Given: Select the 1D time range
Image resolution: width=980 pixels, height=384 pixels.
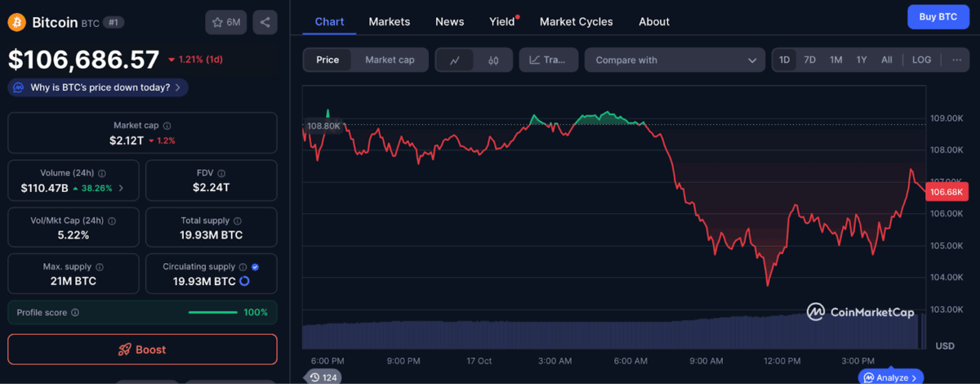Looking at the screenshot, I should (785, 60).
